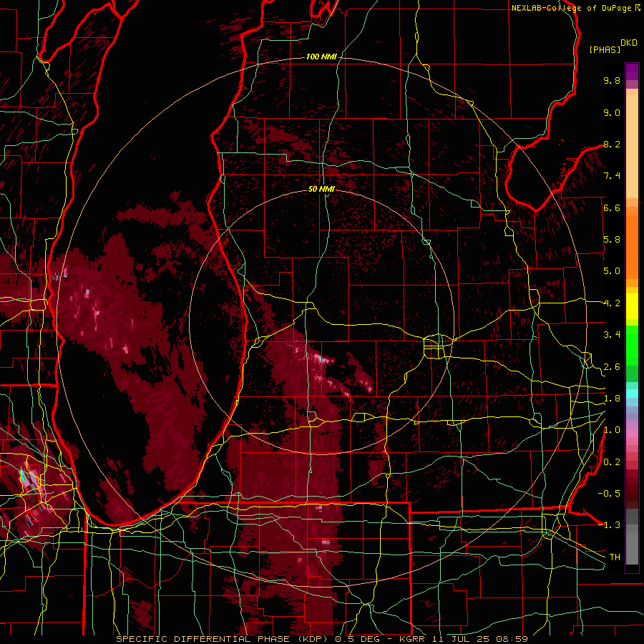Screen dimensions: 644x644
Task: Click the 1.0 scale value
Action: [x=612, y=430]
